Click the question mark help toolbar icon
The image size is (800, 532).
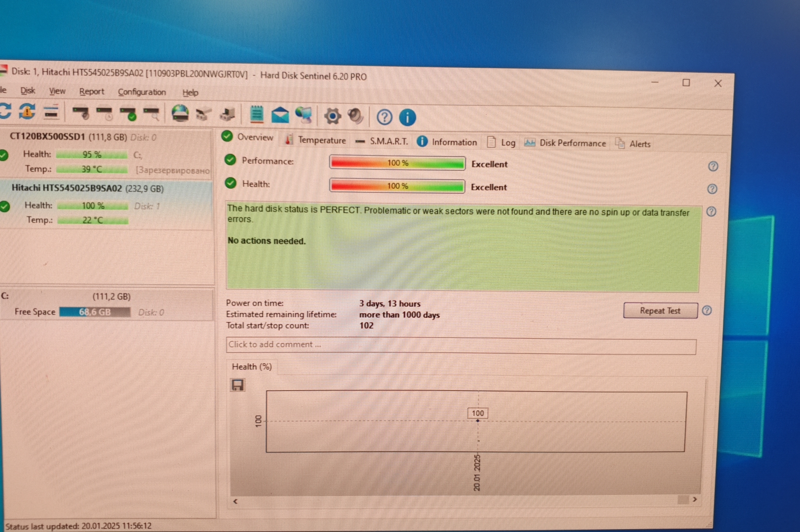(x=384, y=117)
